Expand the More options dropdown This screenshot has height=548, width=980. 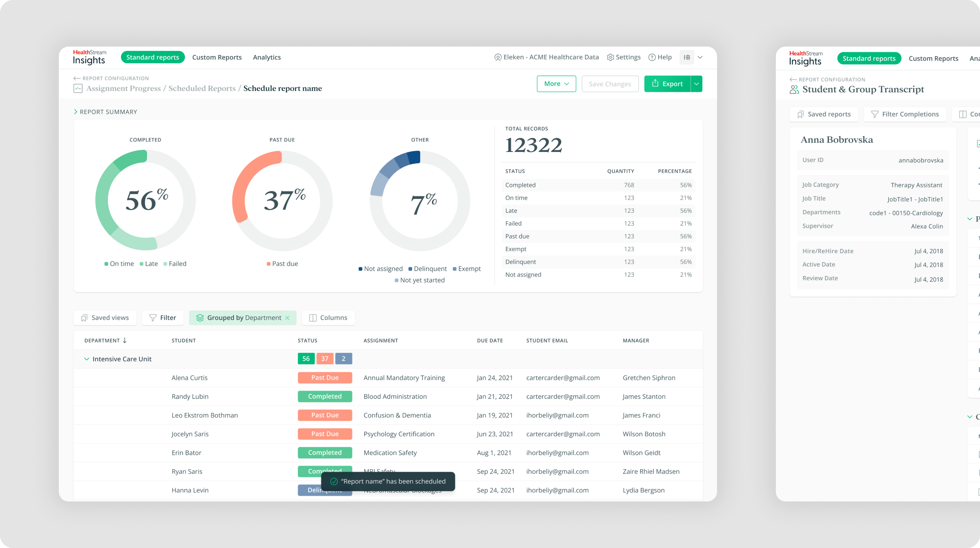tap(556, 83)
